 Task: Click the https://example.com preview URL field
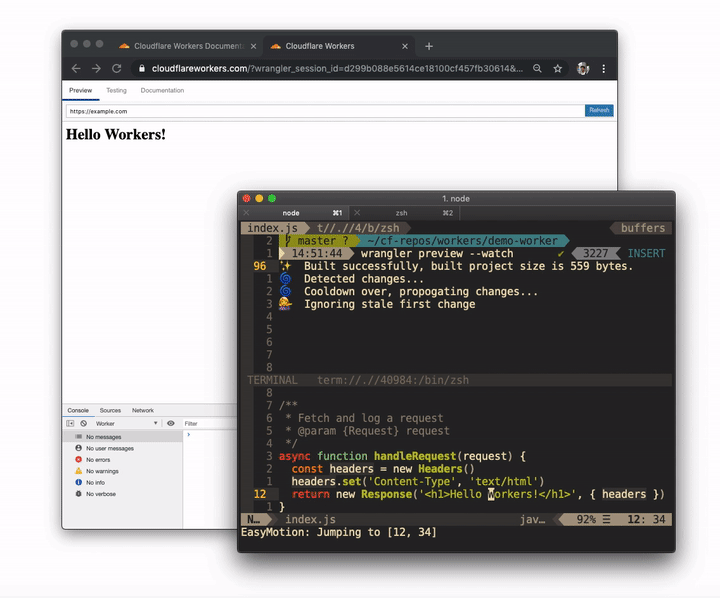[325, 111]
